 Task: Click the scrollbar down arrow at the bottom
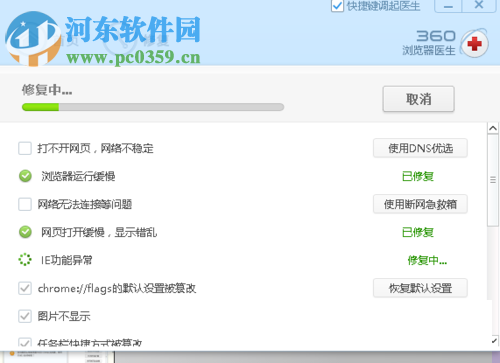pyautogui.click(x=494, y=341)
